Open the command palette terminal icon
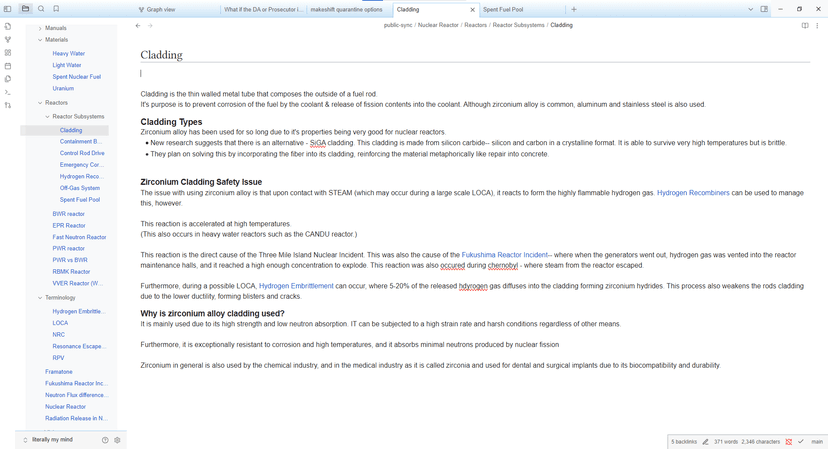The height and width of the screenshot is (449, 828). (x=8, y=92)
